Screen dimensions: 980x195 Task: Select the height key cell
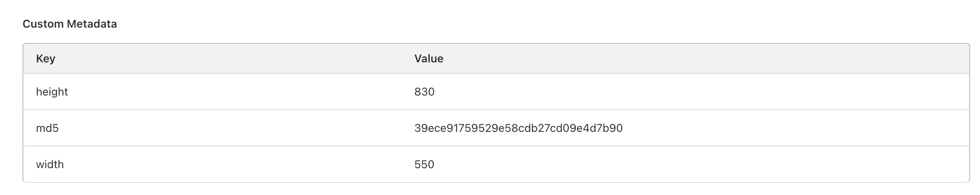(52, 92)
